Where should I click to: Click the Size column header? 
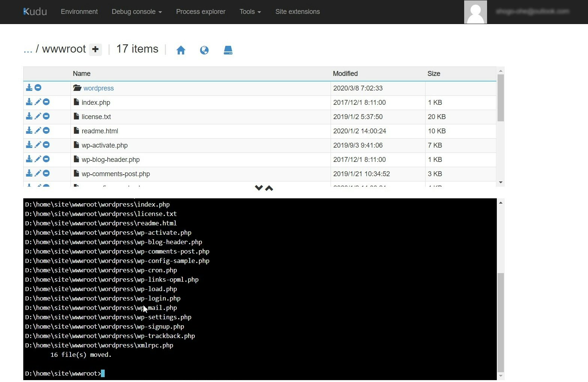coord(434,74)
